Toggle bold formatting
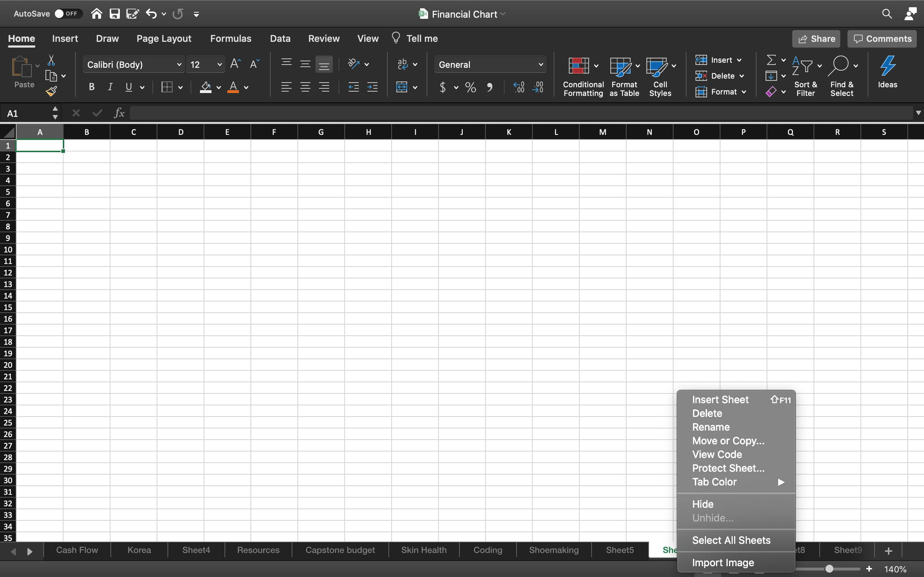Viewport: 924px width, 577px height. pyautogui.click(x=92, y=87)
